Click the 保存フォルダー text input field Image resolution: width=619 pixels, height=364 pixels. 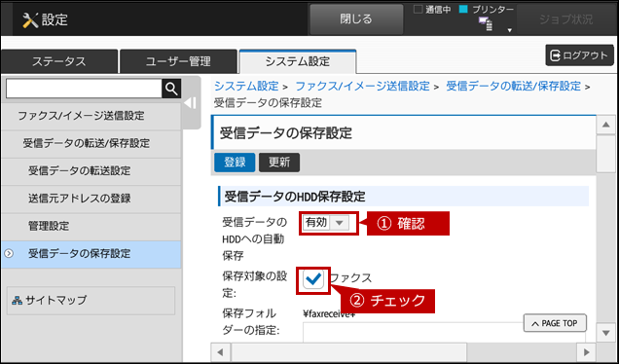tap(444, 333)
